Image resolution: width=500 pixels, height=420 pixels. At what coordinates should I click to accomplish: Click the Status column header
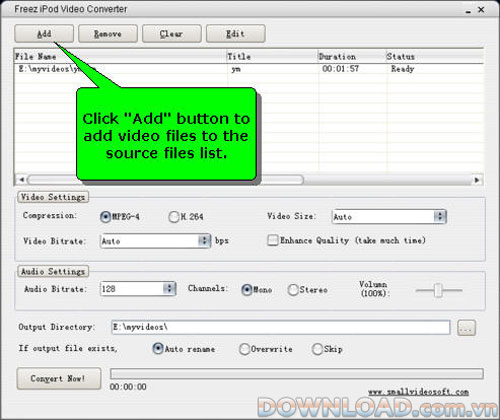click(x=435, y=56)
